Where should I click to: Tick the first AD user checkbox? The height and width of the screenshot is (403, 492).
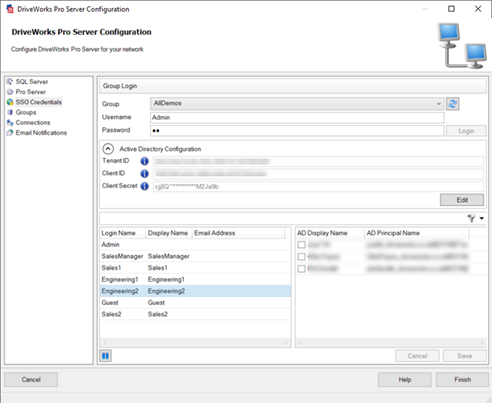pos(301,245)
